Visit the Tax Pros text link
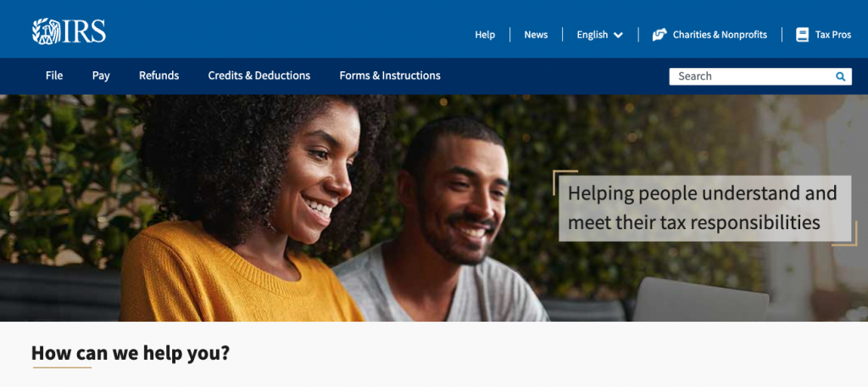The height and width of the screenshot is (387, 868). pos(833,35)
